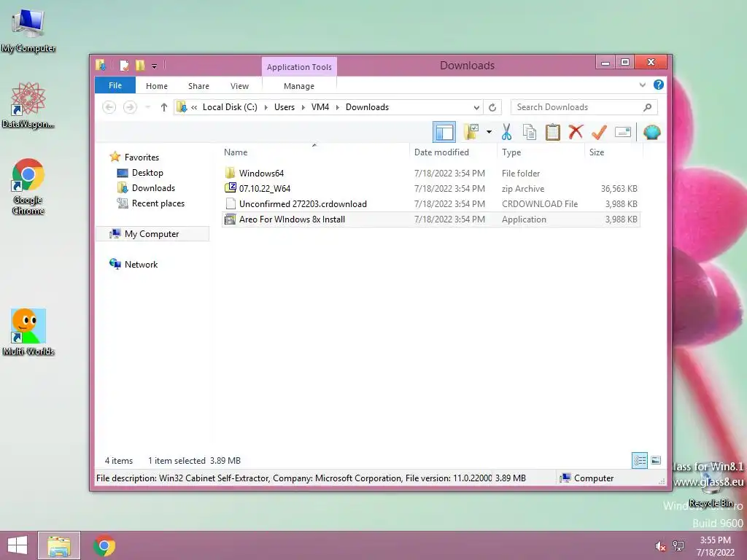Click the Help question mark icon
The width and height of the screenshot is (747, 560).
coord(659,85)
